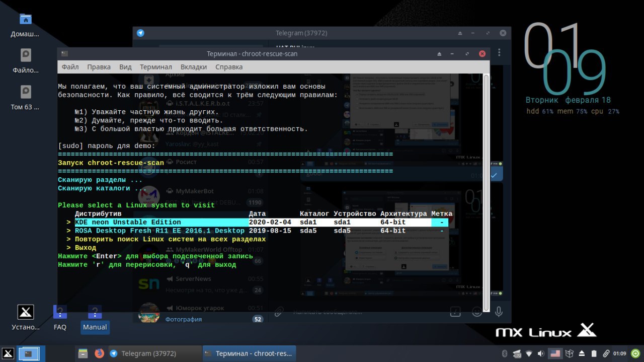Open the MyMakerBot chat in Telegram
Viewport: 644px width, 362px height.
[x=201, y=196]
